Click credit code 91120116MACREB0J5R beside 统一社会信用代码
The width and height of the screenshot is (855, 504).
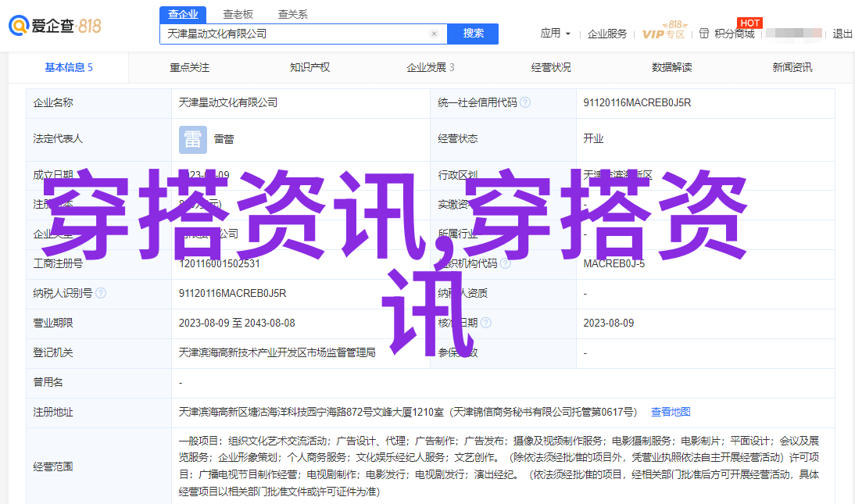[x=637, y=102]
